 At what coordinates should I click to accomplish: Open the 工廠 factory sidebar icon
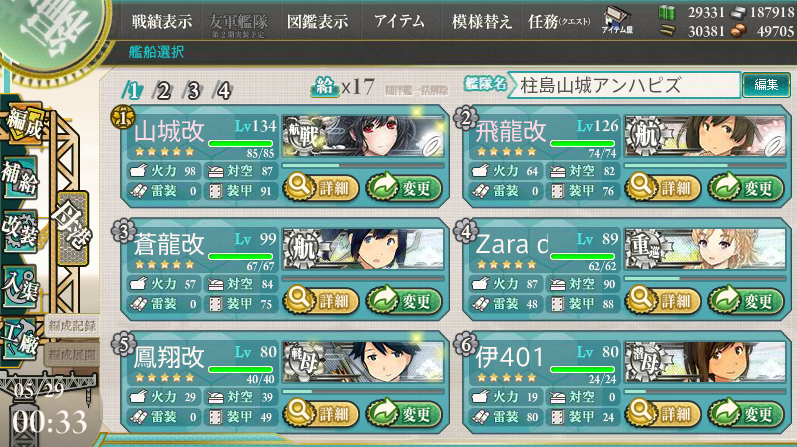[x=20, y=340]
